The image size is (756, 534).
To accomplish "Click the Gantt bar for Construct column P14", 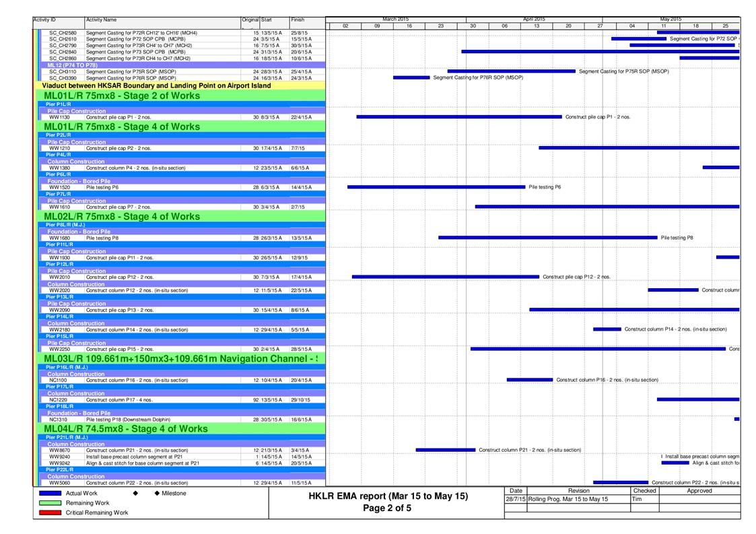I will click(607, 329).
